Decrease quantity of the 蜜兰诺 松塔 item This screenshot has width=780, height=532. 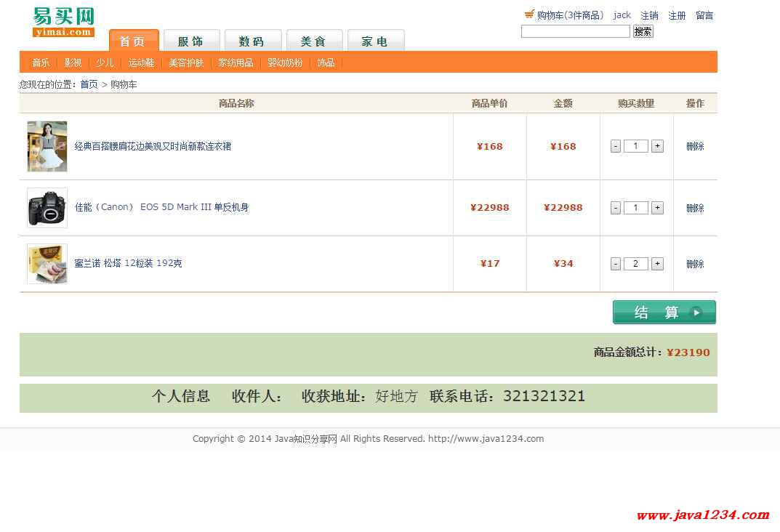point(616,264)
